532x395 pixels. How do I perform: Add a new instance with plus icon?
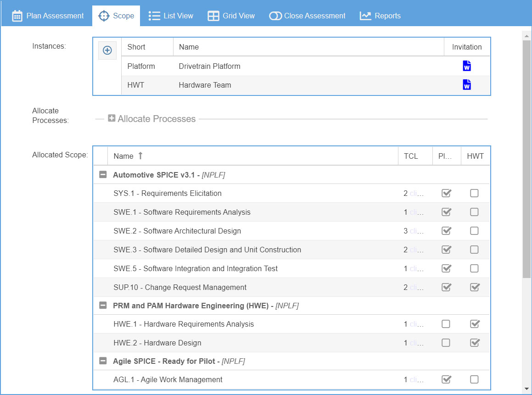[107, 50]
